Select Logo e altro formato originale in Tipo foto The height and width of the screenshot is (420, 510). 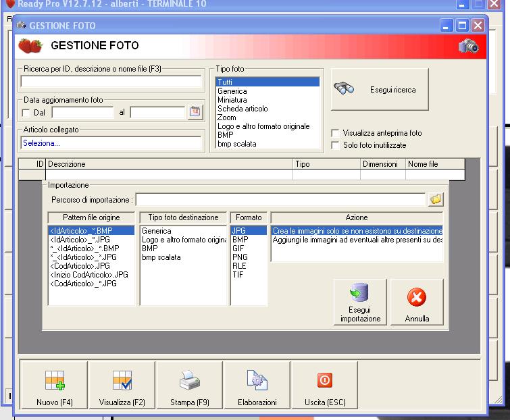tap(267, 126)
